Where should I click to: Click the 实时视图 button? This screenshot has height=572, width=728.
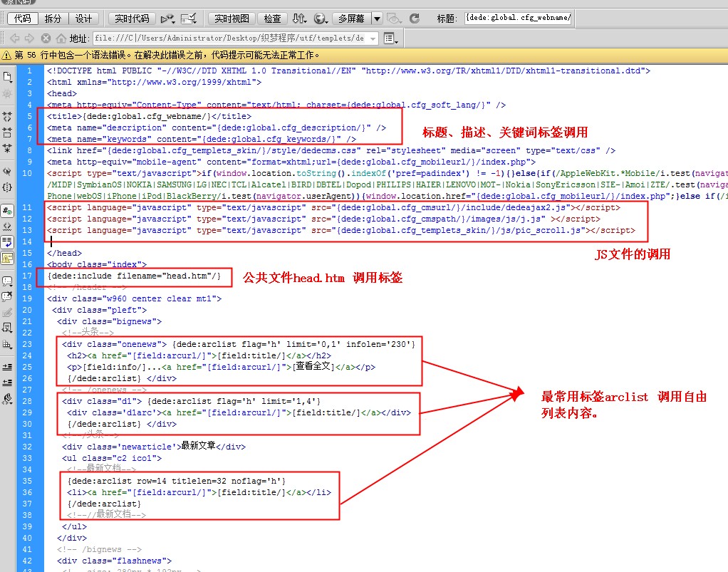pyautogui.click(x=232, y=19)
